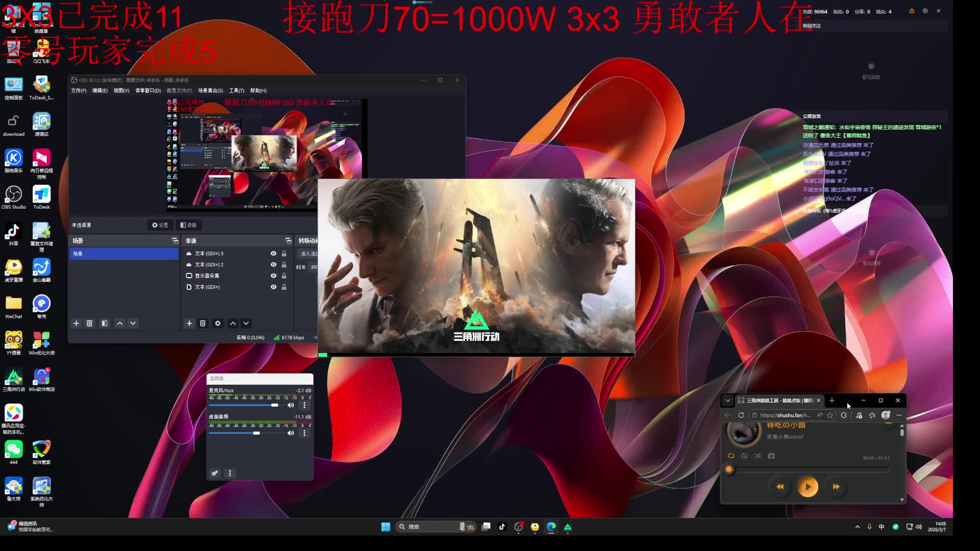Toggle lock on 文本 (GDI+) 2 source
980x551 pixels.
click(284, 265)
